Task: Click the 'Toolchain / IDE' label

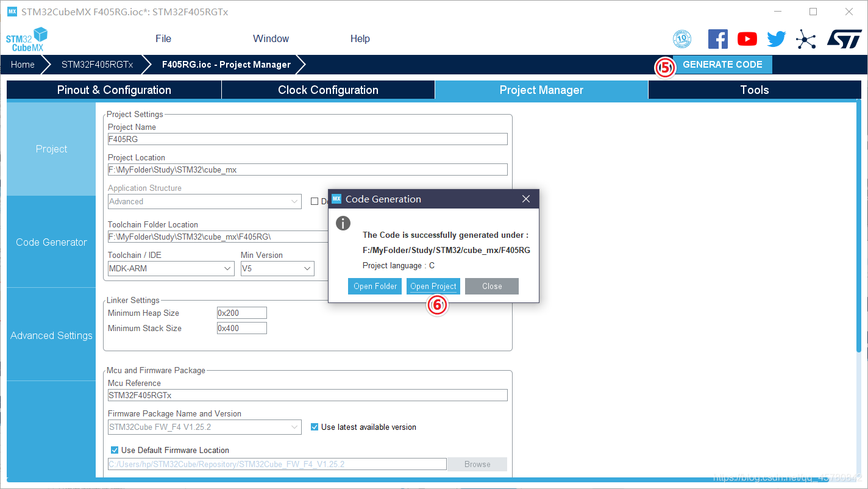Action: tap(135, 255)
